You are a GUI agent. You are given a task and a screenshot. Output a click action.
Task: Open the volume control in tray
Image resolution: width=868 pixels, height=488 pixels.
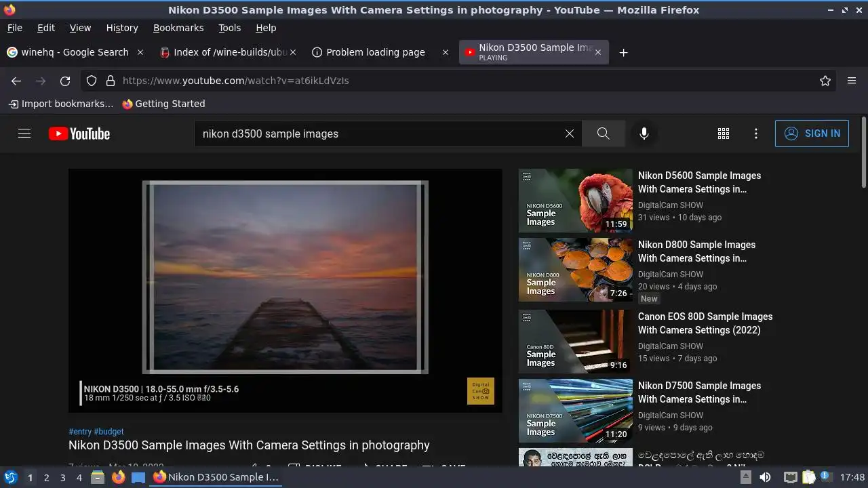click(x=765, y=477)
